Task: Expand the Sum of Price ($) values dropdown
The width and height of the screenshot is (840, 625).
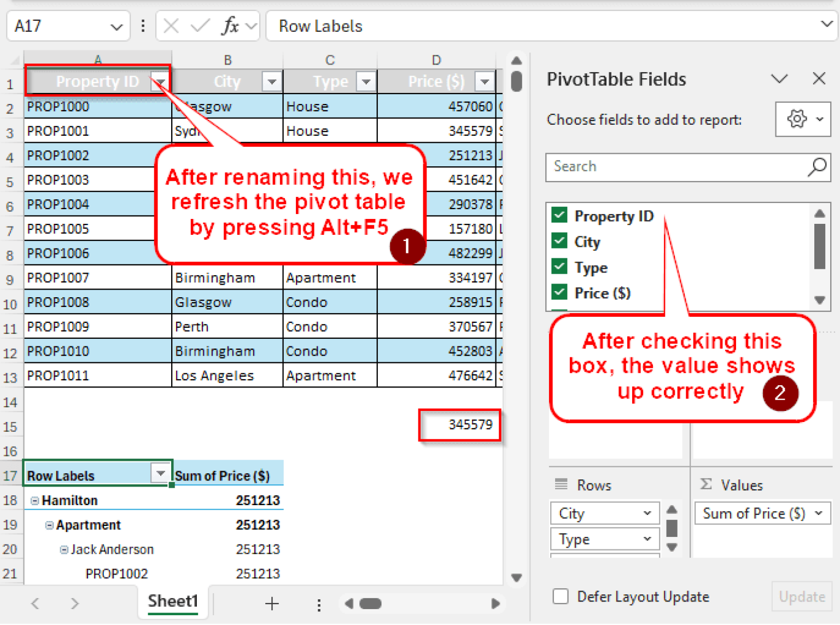Action: click(819, 513)
